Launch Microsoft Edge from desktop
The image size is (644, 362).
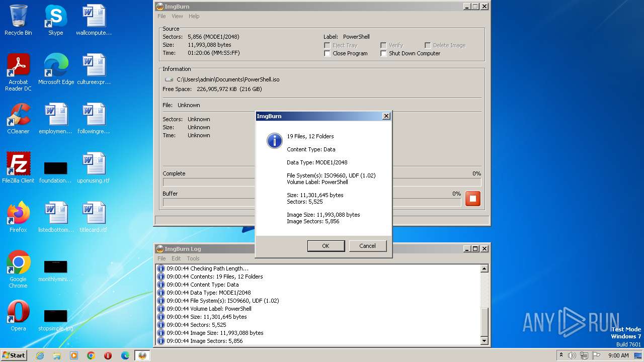[x=56, y=69]
